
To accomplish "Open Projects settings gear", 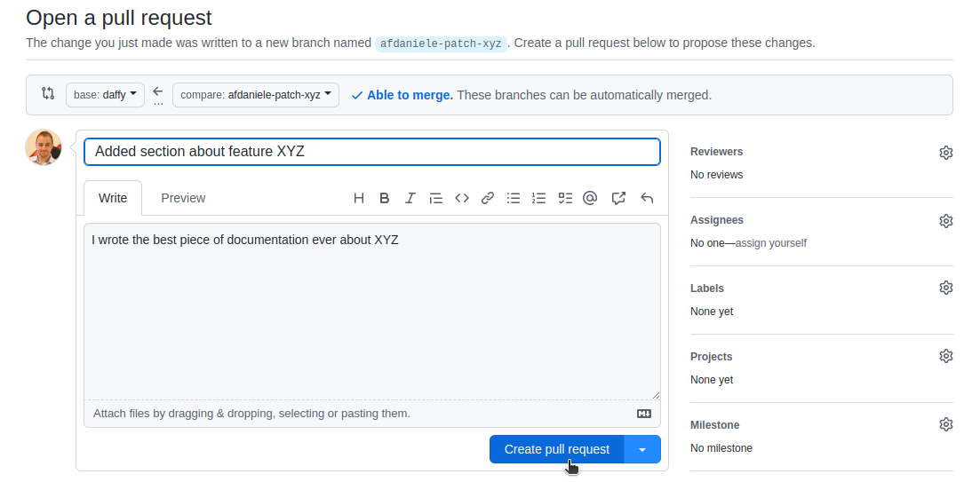I will click(x=945, y=356).
